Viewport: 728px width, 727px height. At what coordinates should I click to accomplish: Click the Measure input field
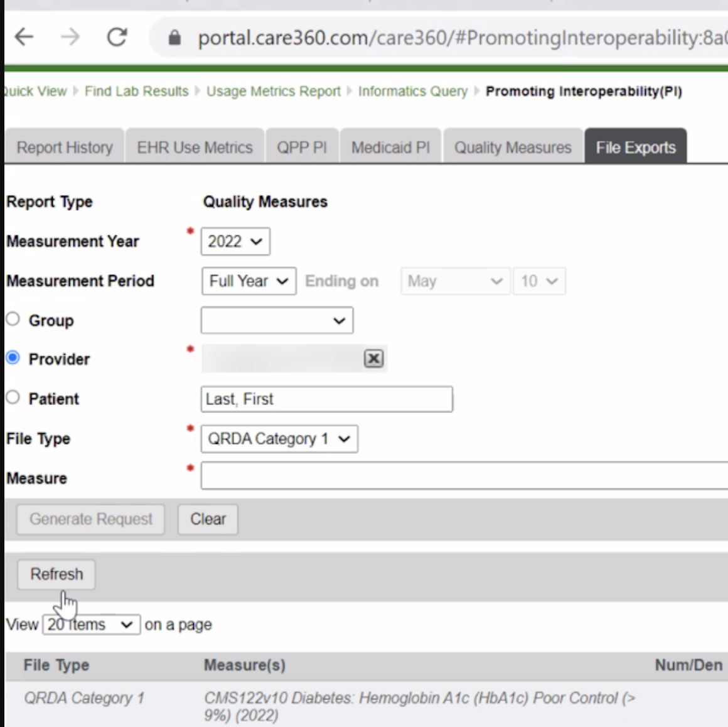click(463, 476)
